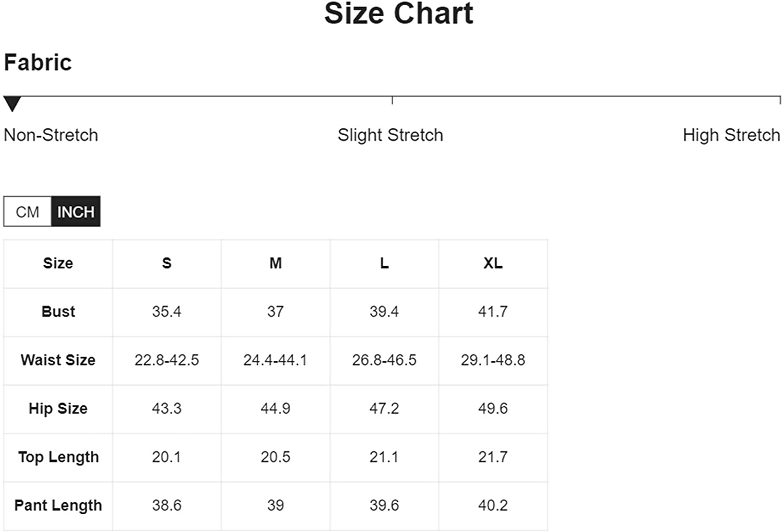Click the 49.6 hip size cell

click(493, 409)
